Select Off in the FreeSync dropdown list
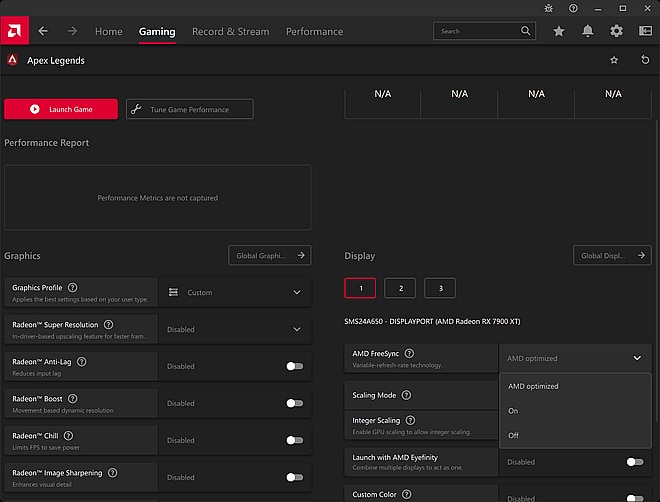The height and width of the screenshot is (502, 660). (514, 435)
